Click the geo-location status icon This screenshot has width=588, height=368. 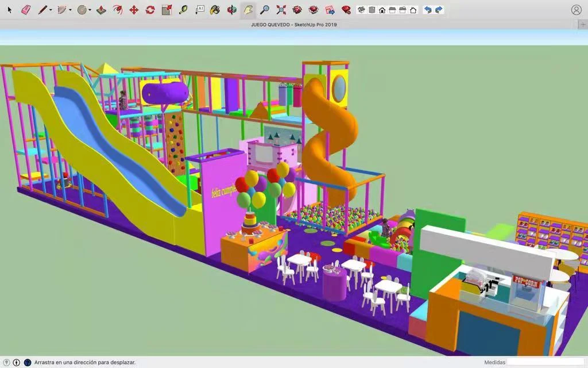6,362
